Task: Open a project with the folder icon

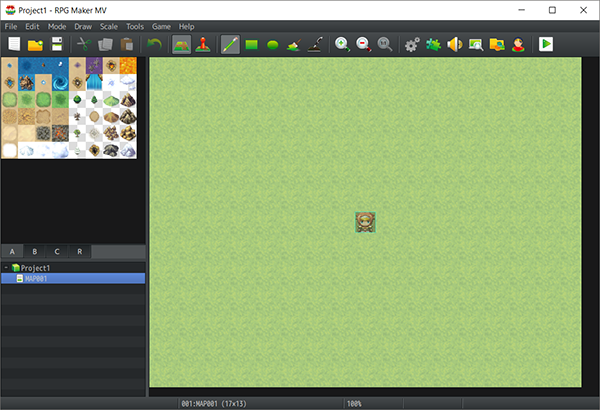Action: (x=35, y=44)
